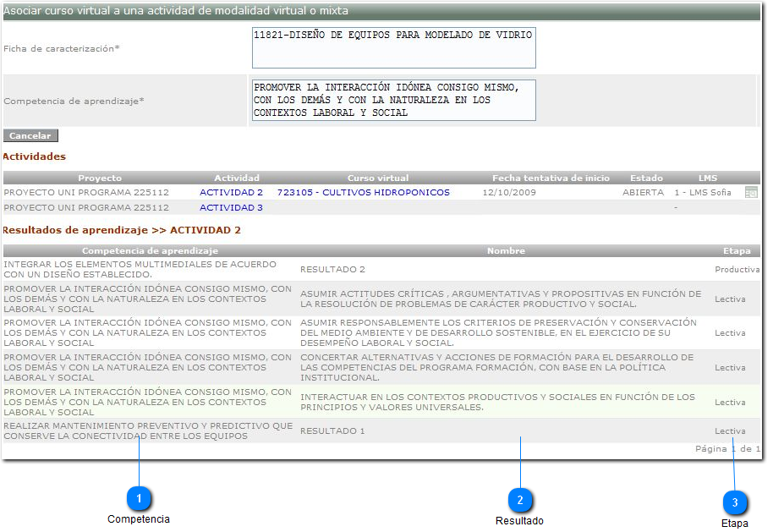Select CONCERTAR ALTERNATIVAS Y ACCIONES result row

pyautogui.click(x=381, y=367)
